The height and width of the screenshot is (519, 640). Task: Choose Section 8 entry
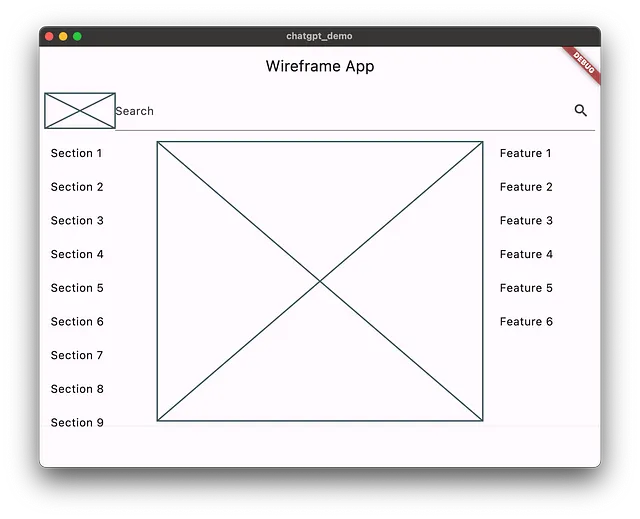77,389
